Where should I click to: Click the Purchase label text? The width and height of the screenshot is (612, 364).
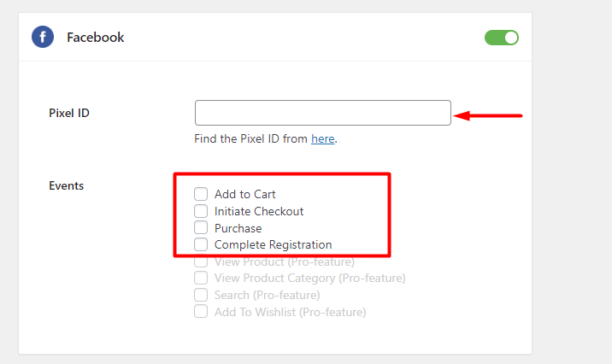tap(238, 228)
